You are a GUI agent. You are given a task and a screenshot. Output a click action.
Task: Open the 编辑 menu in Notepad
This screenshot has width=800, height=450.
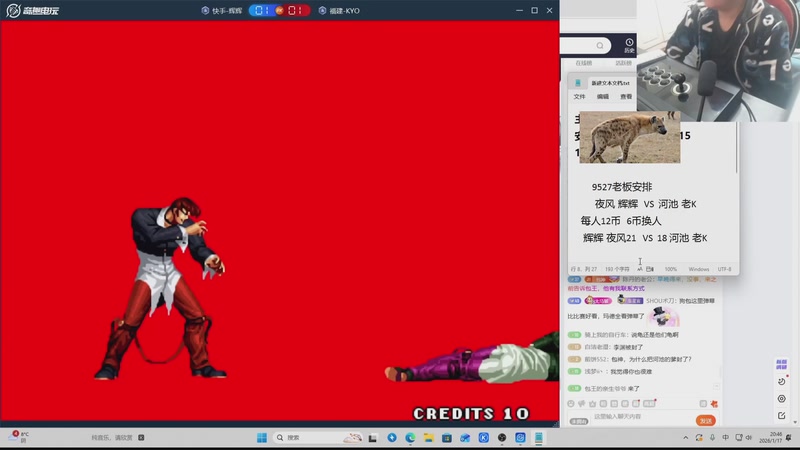point(603,96)
